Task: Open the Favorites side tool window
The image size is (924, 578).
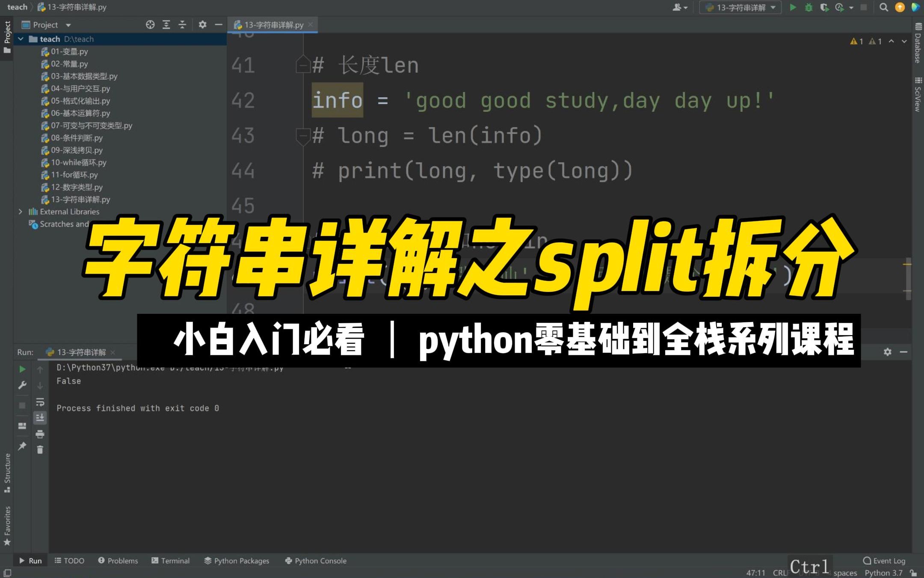Action: coord(7,526)
